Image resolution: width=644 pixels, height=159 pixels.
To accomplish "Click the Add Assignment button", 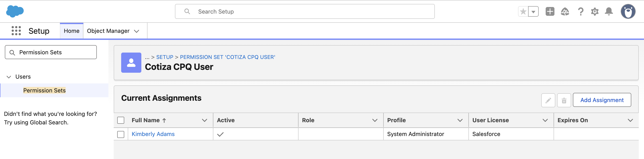I will tap(602, 100).
